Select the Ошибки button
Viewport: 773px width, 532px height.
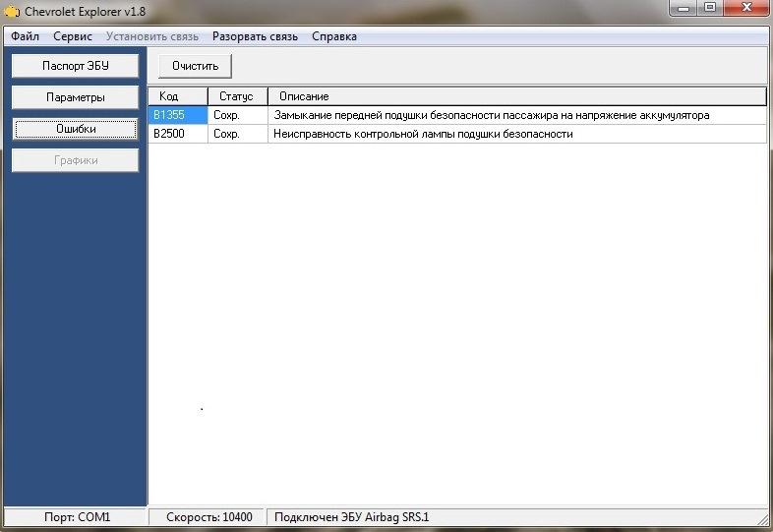click(x=76, y=129)
